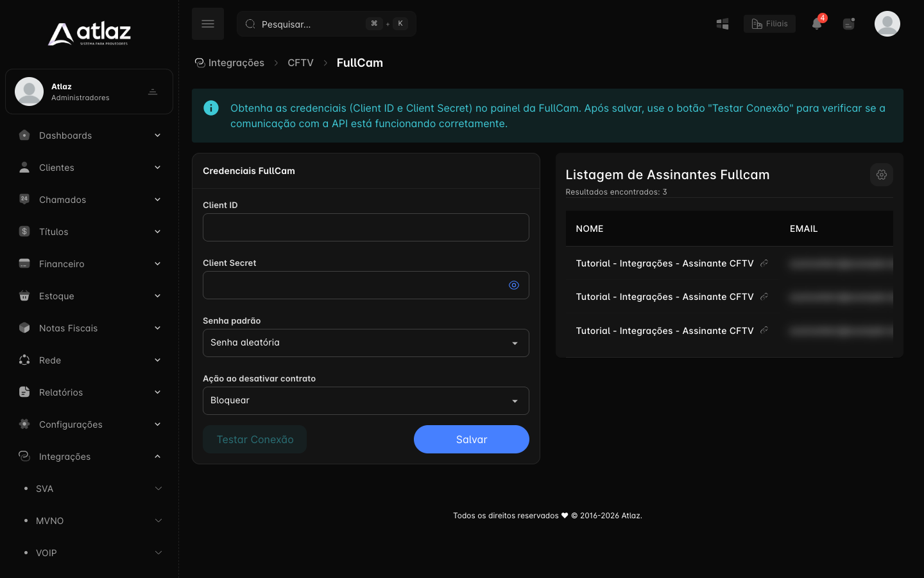This screenshot has height=578, width=924.
Task: Open the Clientes menu item
Action: [89, 168]
